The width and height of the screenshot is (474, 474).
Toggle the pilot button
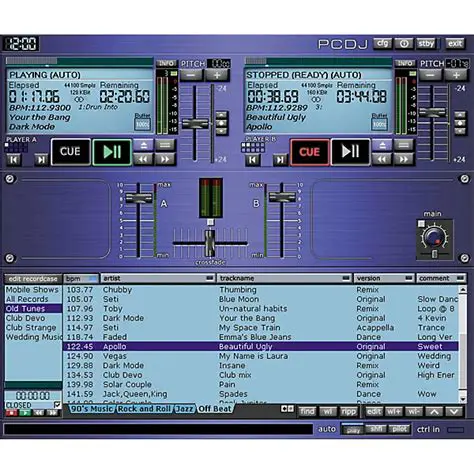click(x=399, y=429)
